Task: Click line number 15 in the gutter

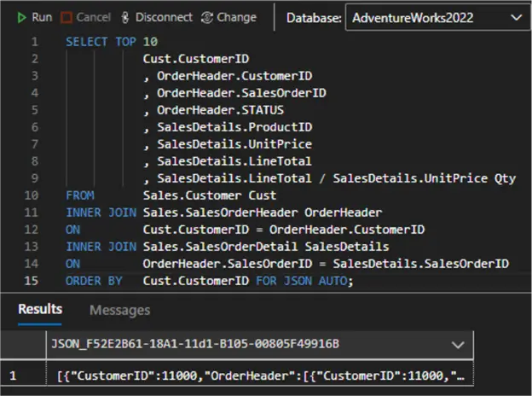Action: pyautogui.click(x=32, y=281)
